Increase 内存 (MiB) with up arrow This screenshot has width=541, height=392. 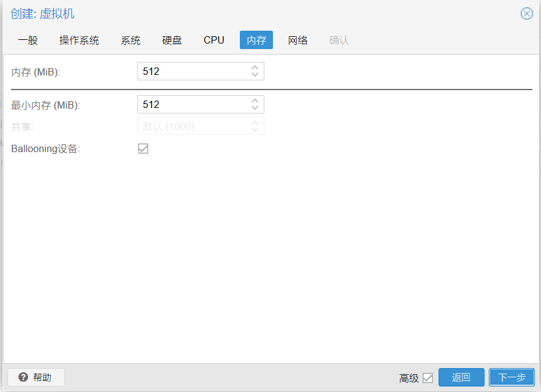255,67
